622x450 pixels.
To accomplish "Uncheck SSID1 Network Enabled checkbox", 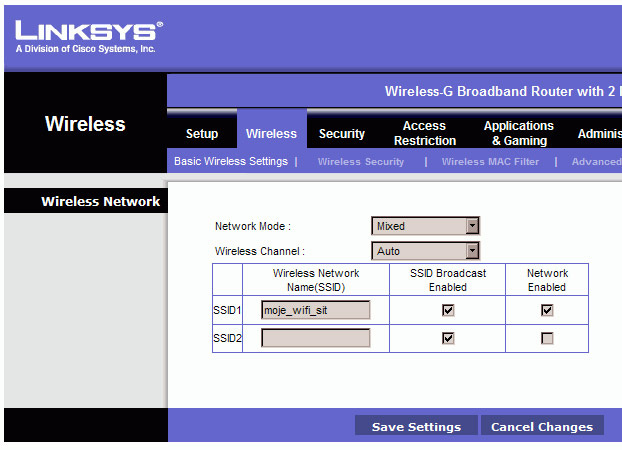I will 547,310.
